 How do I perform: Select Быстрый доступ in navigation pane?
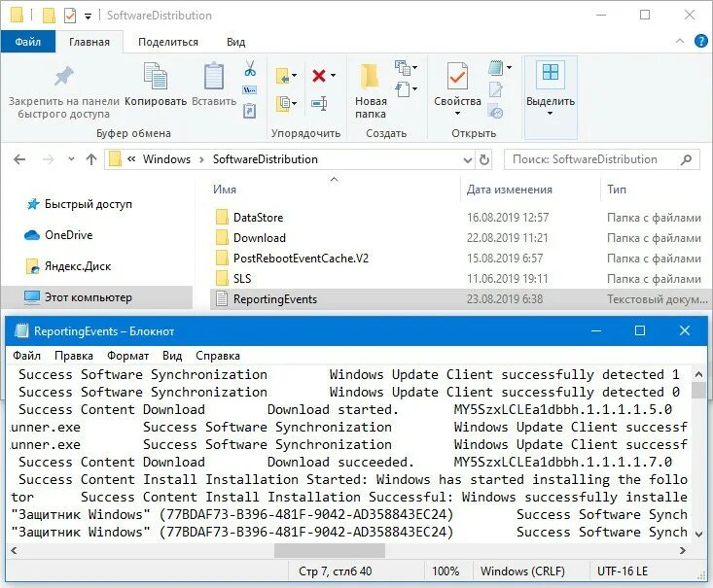coord(89,204)
